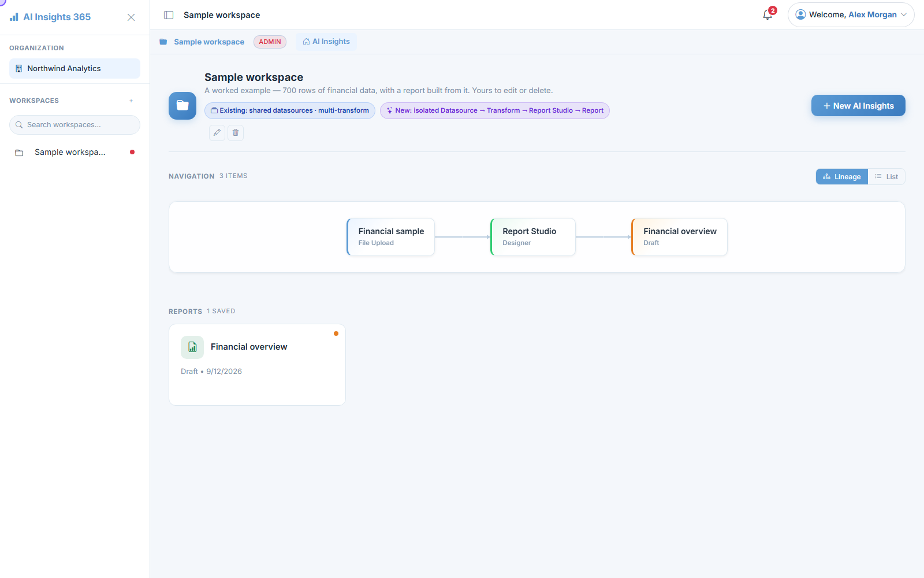Edit workspace using the pencil icon
The height and width of the screenshot is (578, 924).
pyautogui.click(x=217, y=133)
